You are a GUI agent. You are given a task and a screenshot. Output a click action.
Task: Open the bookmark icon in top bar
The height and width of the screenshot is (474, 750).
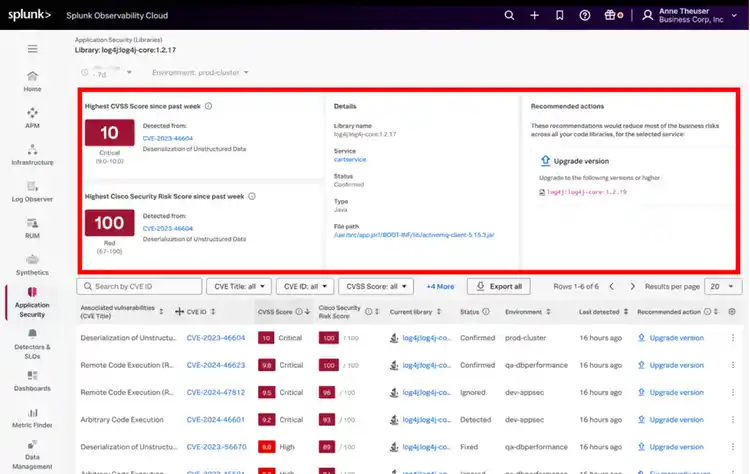pos(560,16)
